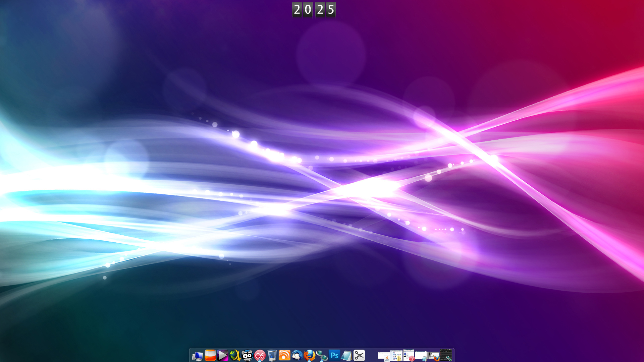This screenshot has width=644, height=362.
Task: Open Last.fm scrobbler from the dock
Action: point(260,355)
